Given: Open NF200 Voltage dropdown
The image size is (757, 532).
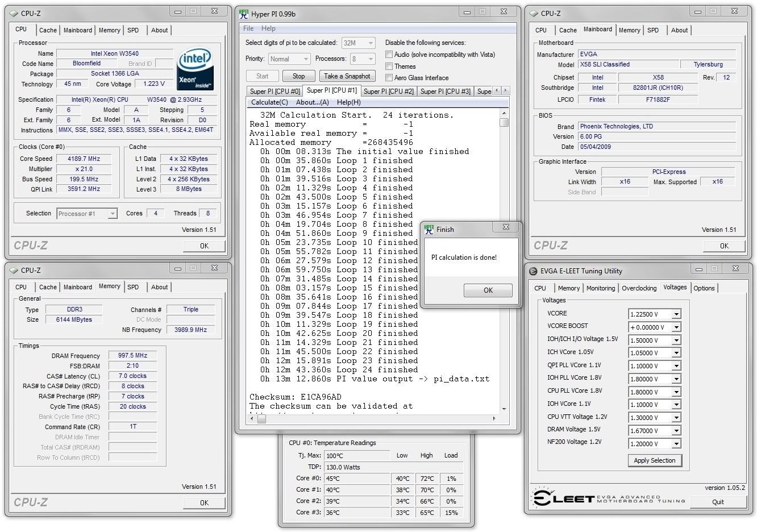Looking at the screenshot, I should click(676, 444).
